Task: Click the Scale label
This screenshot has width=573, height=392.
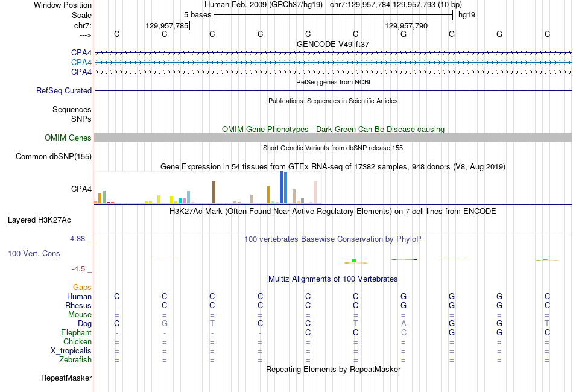Action: pos(81,15)
